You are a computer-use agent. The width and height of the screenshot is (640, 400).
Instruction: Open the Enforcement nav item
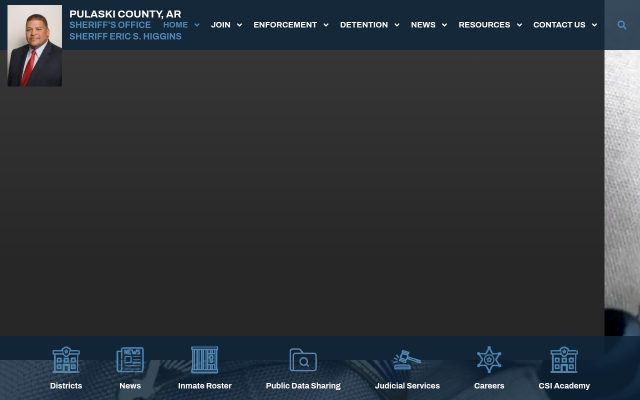point(285,25)
